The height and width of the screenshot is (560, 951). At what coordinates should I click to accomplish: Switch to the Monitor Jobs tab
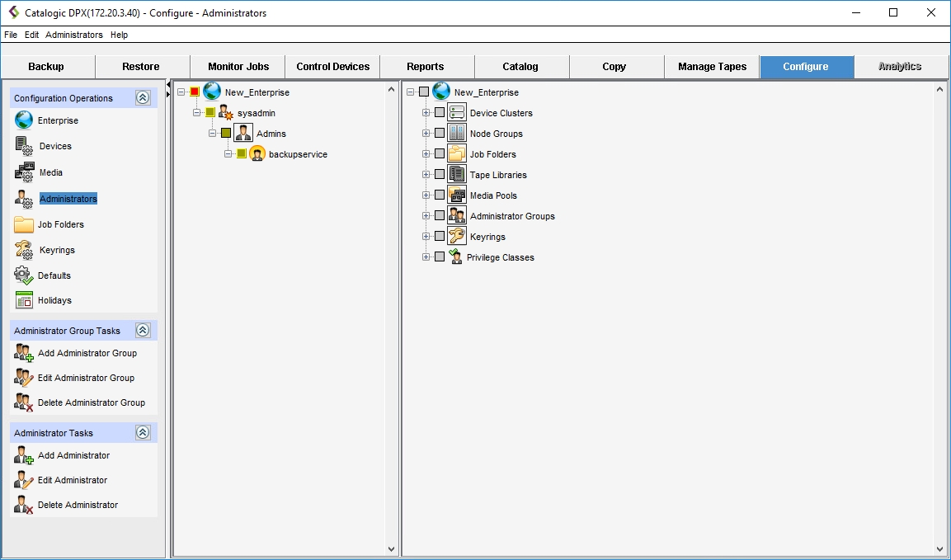238,67
